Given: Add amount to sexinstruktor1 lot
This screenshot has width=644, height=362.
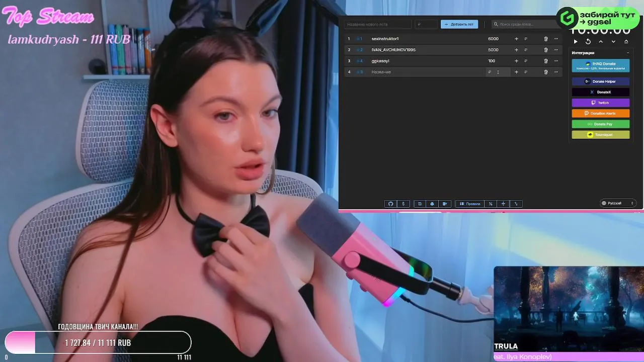Looking at the screenshot, I should (516, 39).
